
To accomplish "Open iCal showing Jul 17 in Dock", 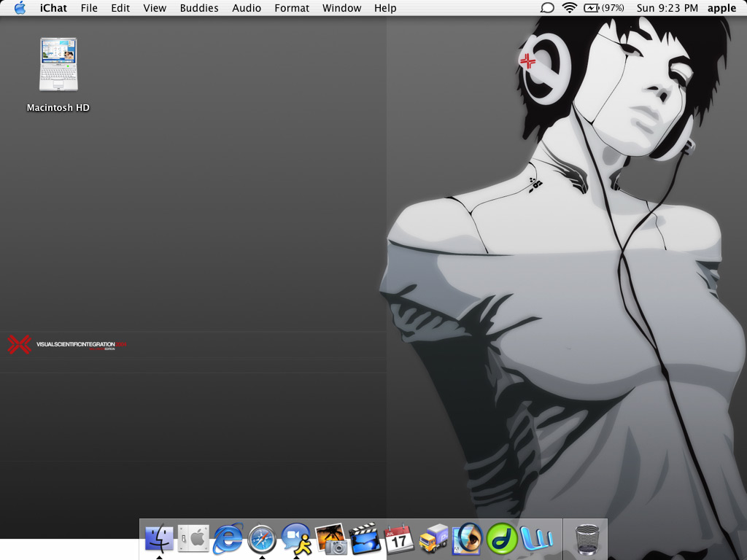I will (x=399, y=539).
